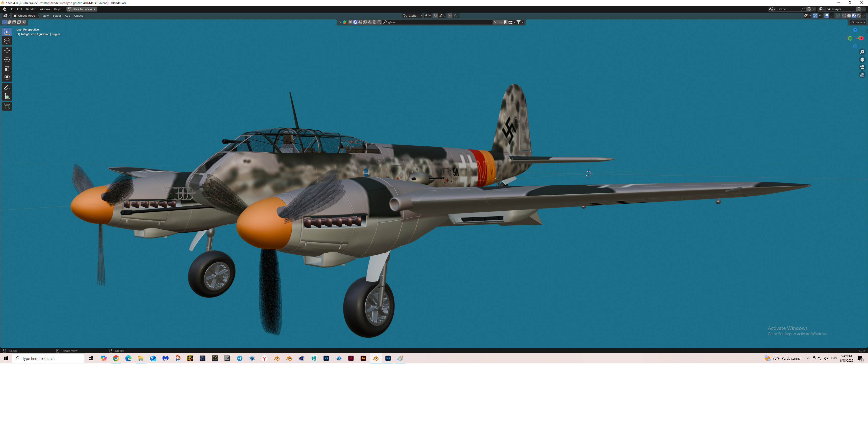Image resolution: width=868 pixels, height=426 pixels.
Task: Open the editor type dropdown
Action: click(6, 15)
